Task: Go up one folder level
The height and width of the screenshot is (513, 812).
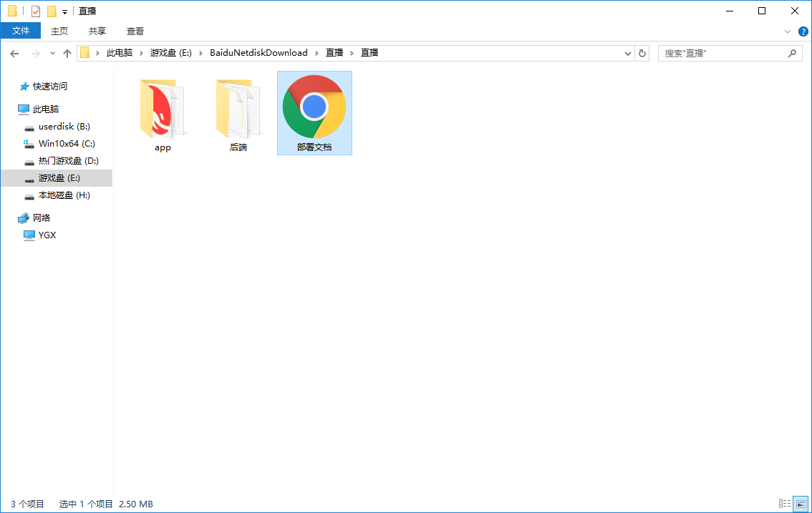Action: [67, 54]
